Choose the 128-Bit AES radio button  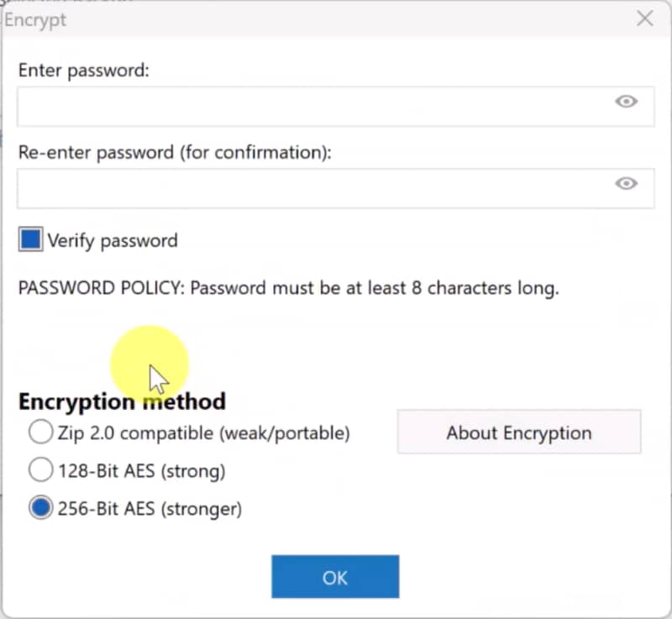pos(40,471)
